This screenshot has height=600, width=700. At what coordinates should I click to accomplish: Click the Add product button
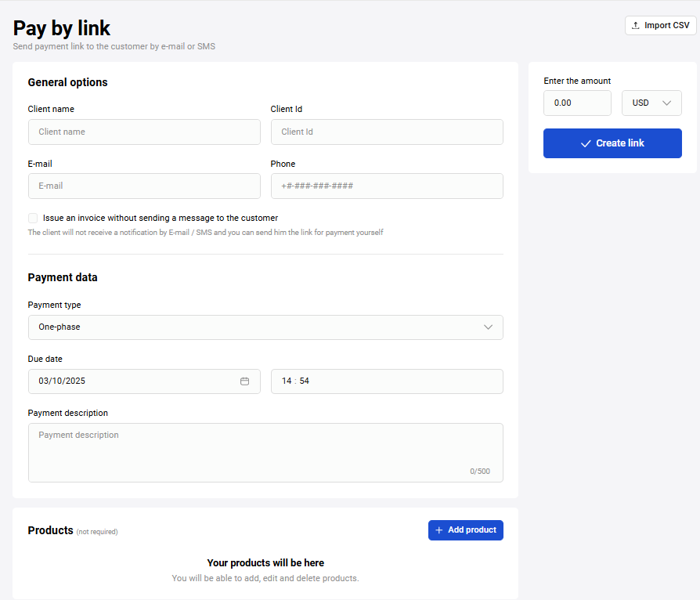click(465, 530)
